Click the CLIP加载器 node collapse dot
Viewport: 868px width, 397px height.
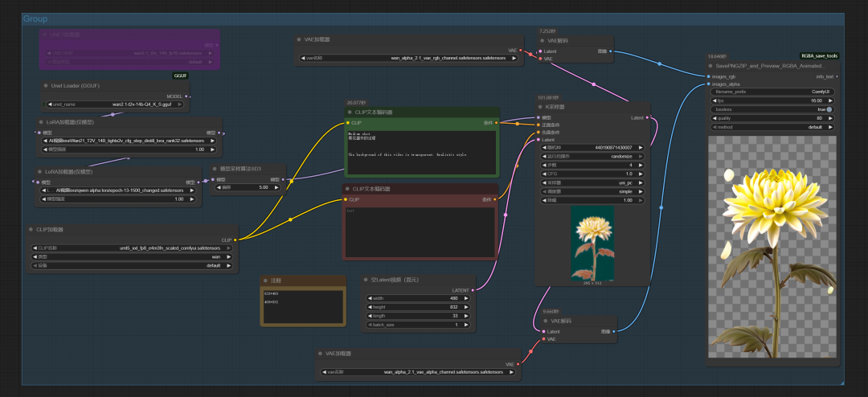click(x=29, y=230)
